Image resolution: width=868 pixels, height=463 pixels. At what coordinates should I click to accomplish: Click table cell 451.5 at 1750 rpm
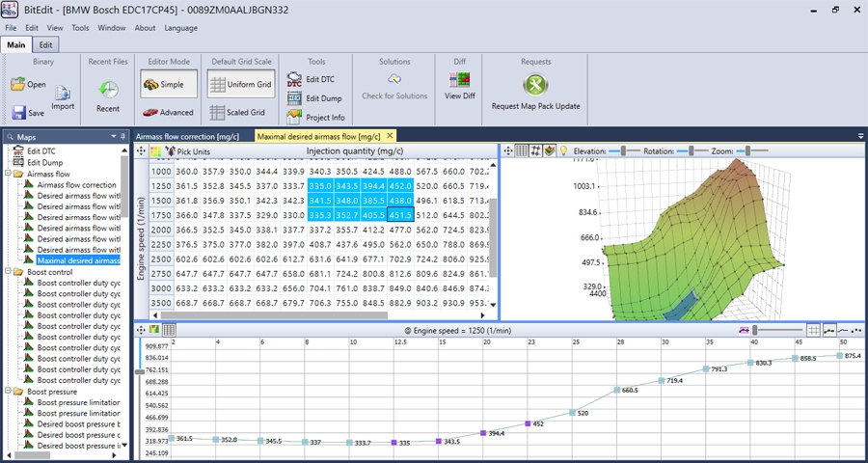400,215
